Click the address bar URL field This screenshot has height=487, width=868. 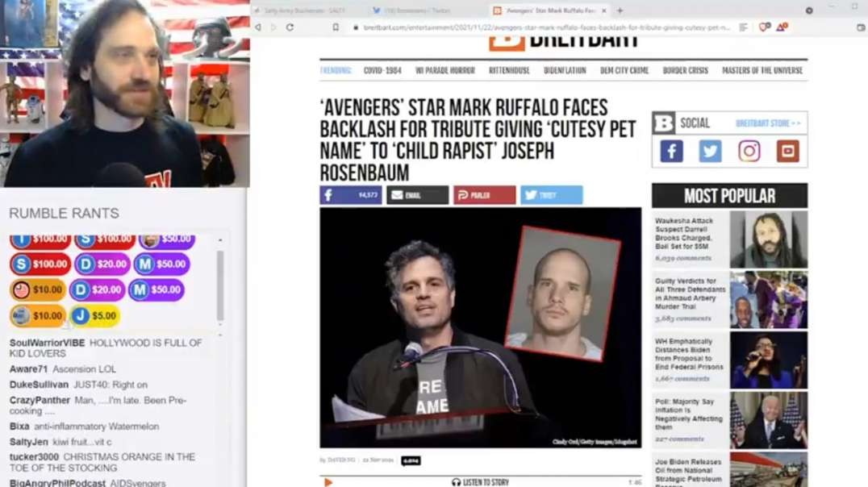(547, 27)
